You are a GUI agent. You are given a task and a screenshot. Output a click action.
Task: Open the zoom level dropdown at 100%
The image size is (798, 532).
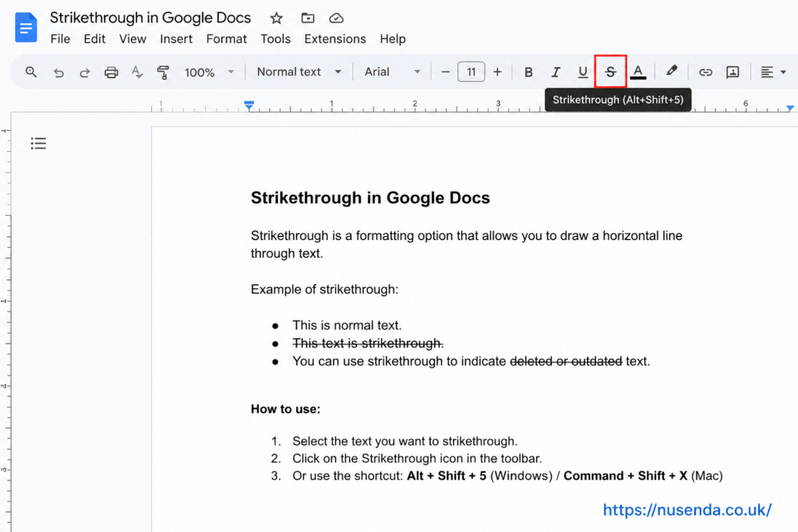(209, 72)
